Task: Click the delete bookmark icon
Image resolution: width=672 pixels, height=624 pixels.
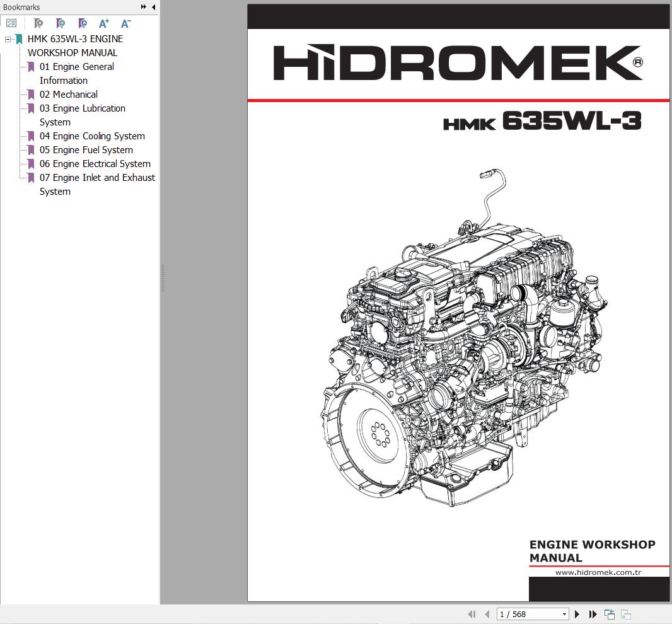Action: click(x=38, y=23)
